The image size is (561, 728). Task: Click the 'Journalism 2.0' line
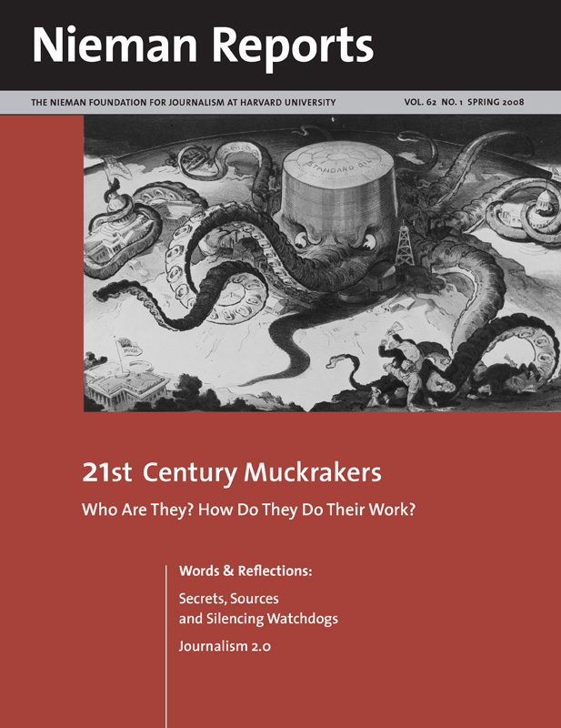pos(225,646)
